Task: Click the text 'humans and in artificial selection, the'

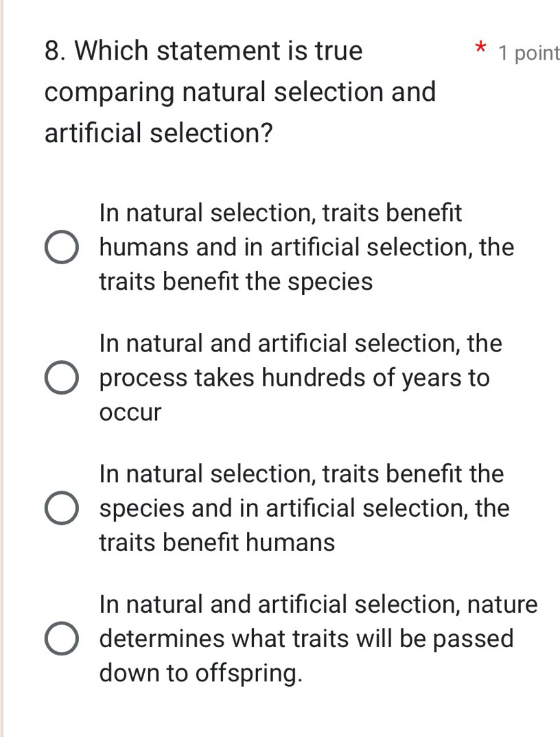Action: [306, 247]
